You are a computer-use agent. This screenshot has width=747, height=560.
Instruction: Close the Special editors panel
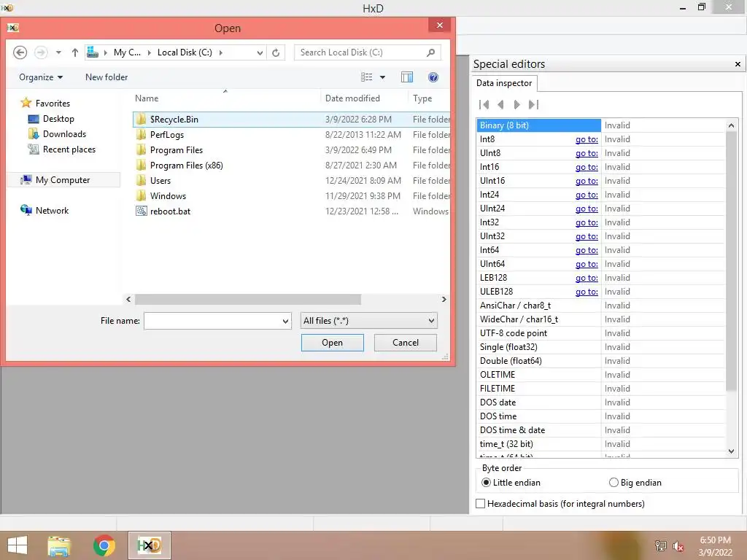[738, 64]
